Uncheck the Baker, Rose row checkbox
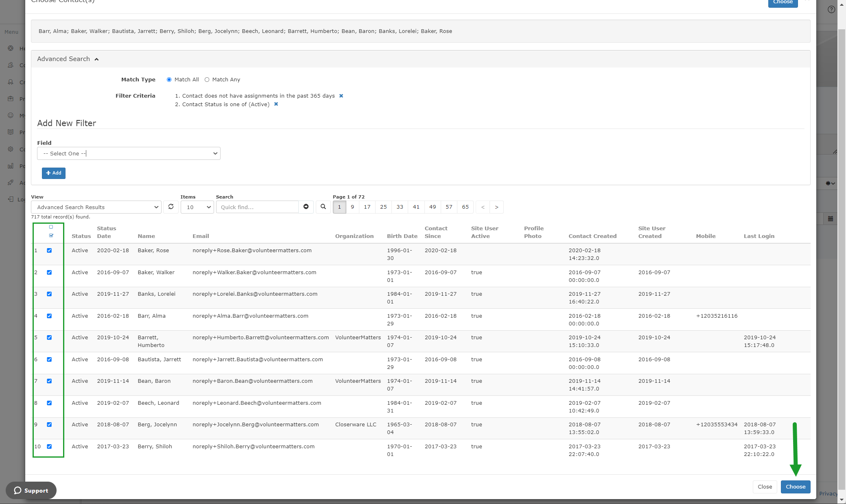Viewport: 846px width, 504px height. coord(49,251)
